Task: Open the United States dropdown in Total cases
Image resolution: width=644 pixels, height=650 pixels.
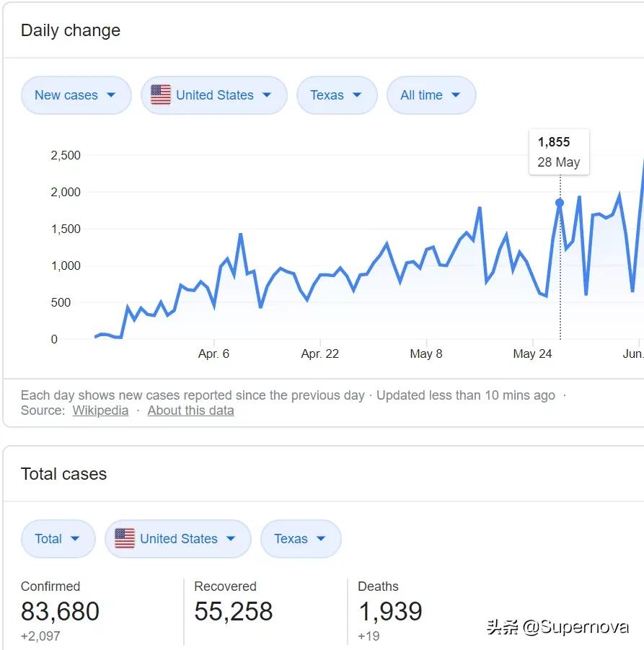Action: [177, 539]
